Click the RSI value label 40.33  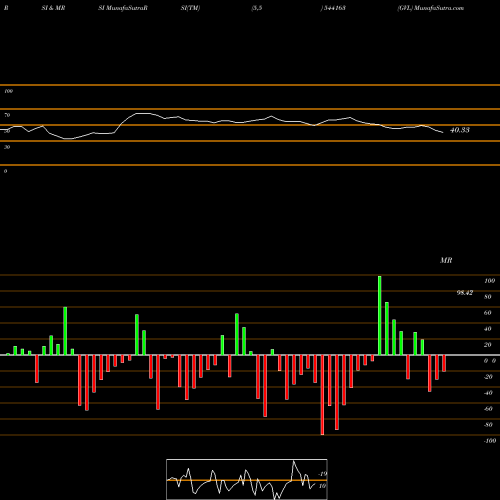(460, 130)
